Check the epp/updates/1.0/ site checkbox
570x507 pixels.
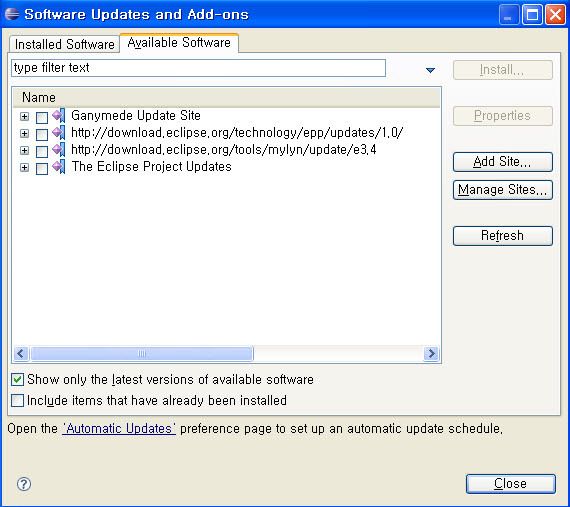(42, 134)
